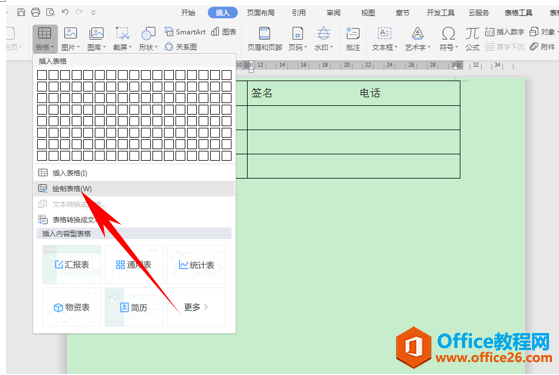Select the 简历 template thumbnail

tap(134, 307)
